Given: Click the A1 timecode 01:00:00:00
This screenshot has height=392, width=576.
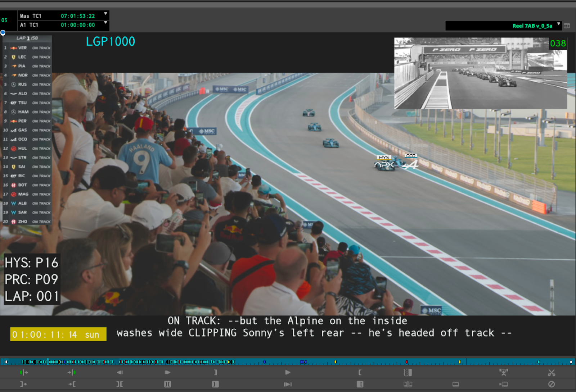Looking at the screenshot, I should coord(78,25).
